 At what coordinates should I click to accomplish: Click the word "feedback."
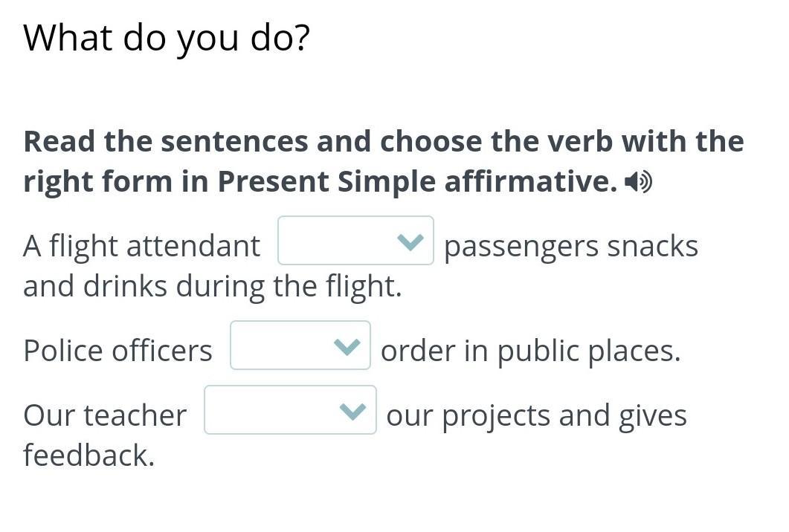coord(88,455)
